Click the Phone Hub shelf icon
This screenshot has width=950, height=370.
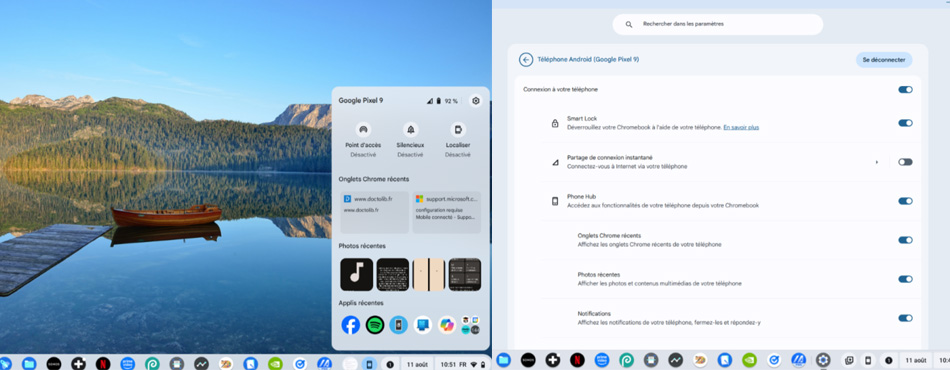point(368,364)
